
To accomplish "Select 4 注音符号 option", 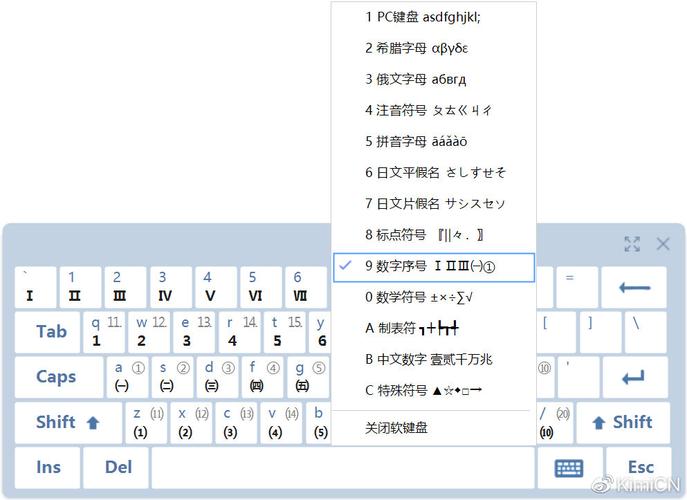I will [434, 110].
